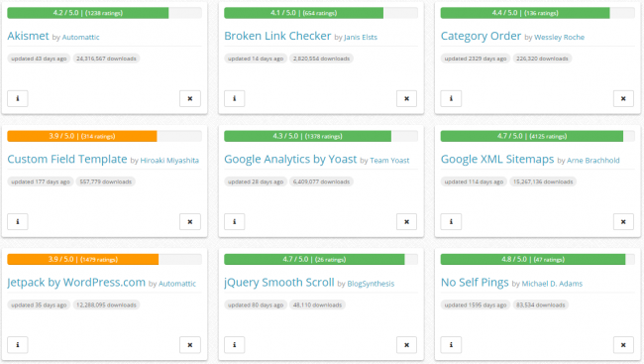Open info for Broken Link Checker
The height and width of the screenshot is (364, 644).
tap(235, 99)
